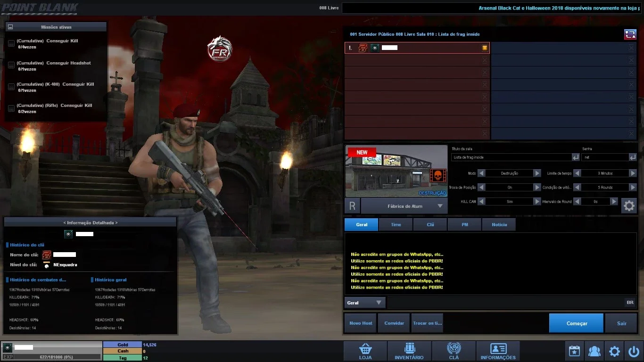Switch to the Clã chat tab

pos(430,224)
